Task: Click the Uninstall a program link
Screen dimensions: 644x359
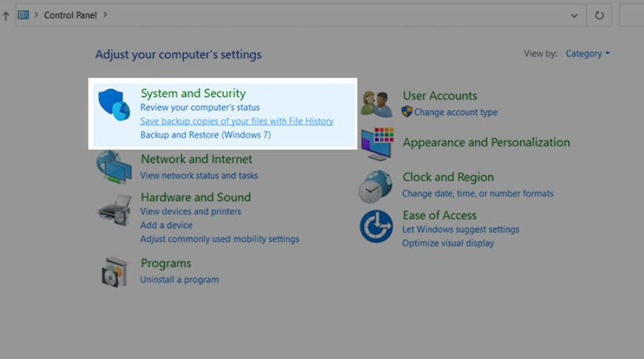Action: tap(179, 279)
